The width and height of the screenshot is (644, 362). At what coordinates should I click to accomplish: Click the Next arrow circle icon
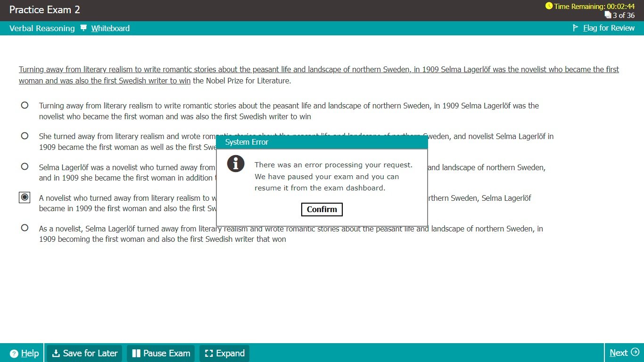click(635, 352)
